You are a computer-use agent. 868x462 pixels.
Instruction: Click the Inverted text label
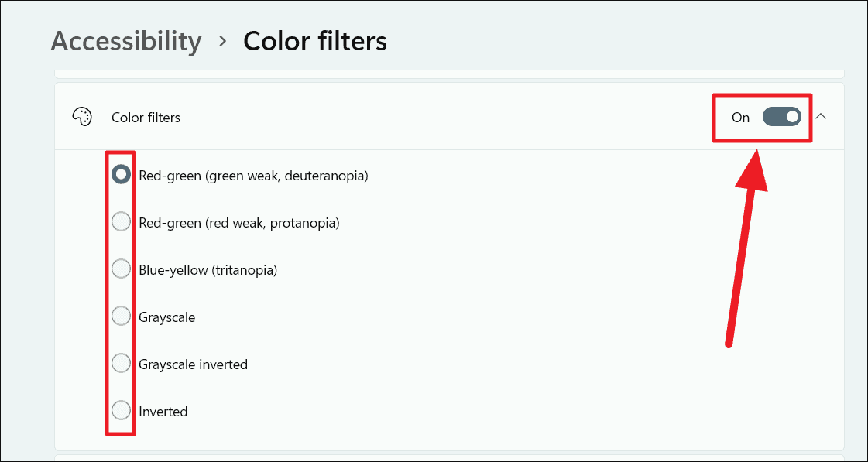[x=163, y=411]
